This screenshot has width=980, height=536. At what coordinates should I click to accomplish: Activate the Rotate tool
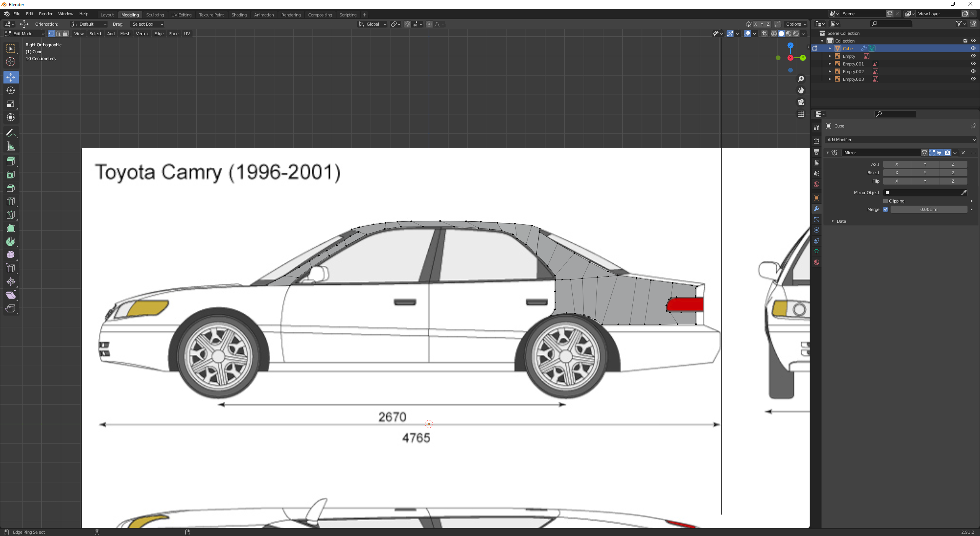pyautogui.click(x=11, y=90)
